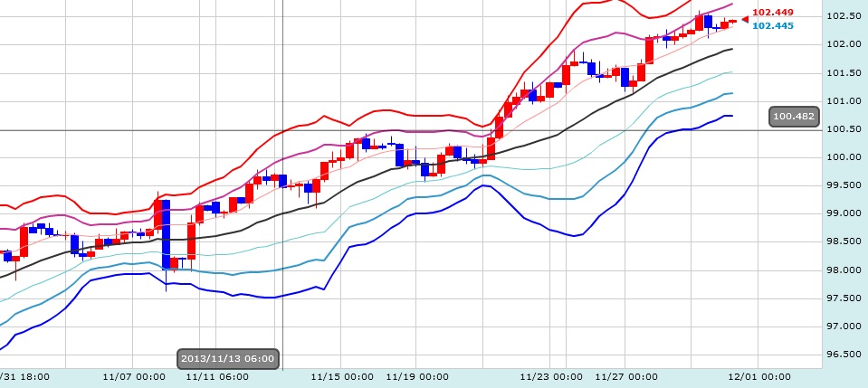
Task: Click the 97.000 price axis label
Action: click(x=844, y=326)
